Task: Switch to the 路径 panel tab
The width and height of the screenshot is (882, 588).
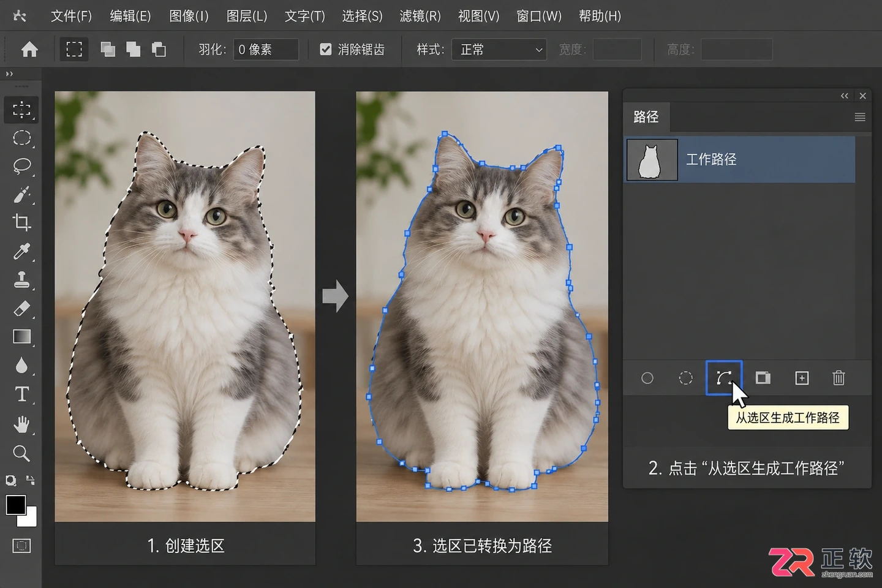Action: tap(646, 117)
